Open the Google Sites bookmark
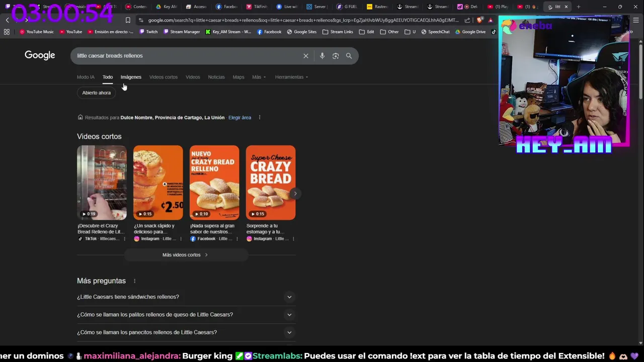This screenshot has height=362, width=644. click(x=302, y=32)
